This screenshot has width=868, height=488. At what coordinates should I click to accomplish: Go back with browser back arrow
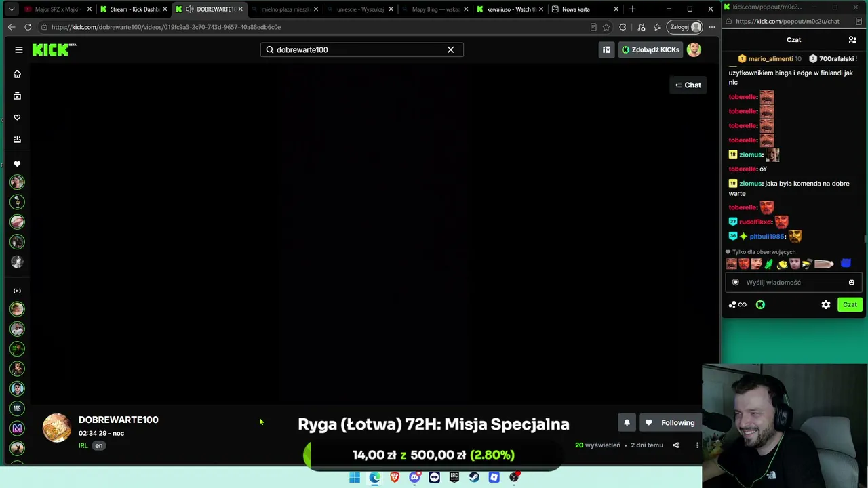[12, 27]
